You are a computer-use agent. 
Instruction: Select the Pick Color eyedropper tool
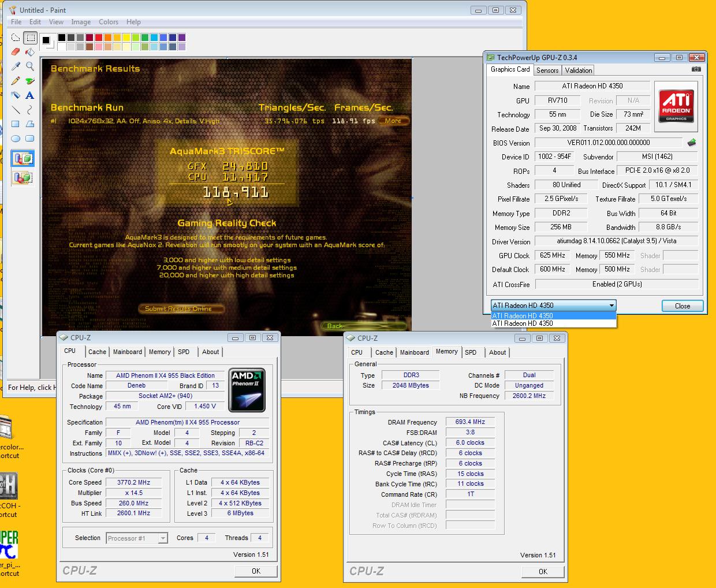tap(16, 66)
